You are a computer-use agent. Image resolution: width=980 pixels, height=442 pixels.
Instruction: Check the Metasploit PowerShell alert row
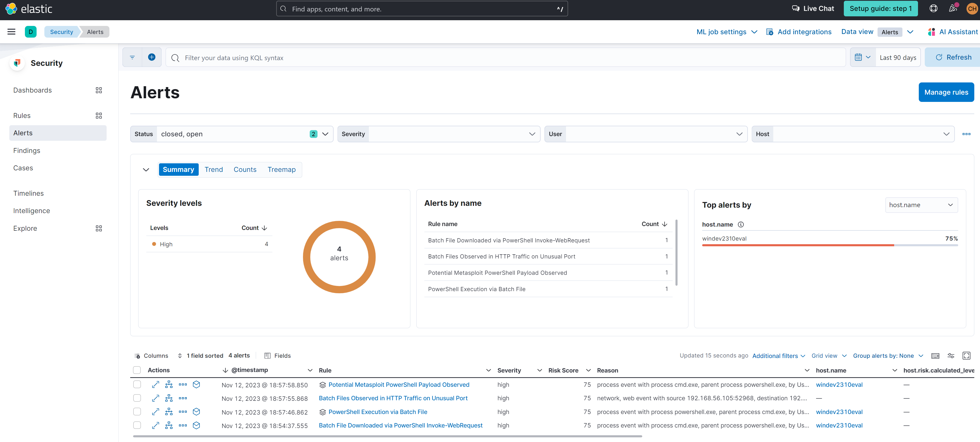tap(137, 385)
